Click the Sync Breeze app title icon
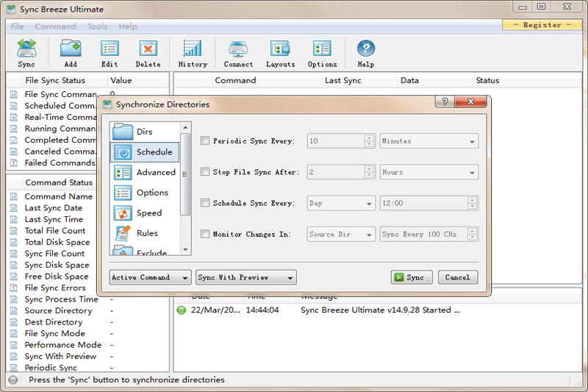 point(11,9)
